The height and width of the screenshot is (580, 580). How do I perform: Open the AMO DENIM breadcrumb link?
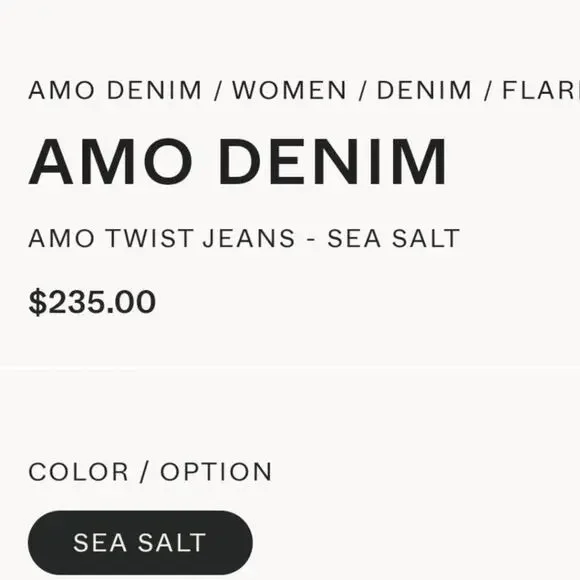(115, 90)
